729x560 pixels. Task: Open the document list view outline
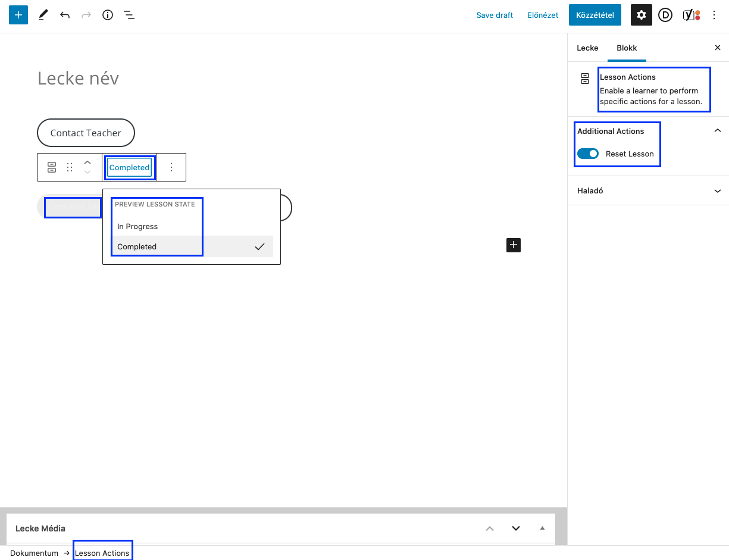click(x=129, y=15)
